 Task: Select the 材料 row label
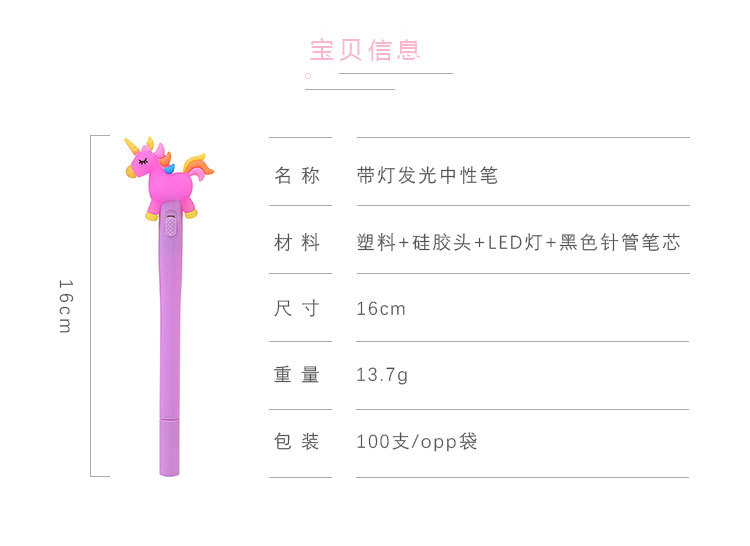tap(298, 242)
